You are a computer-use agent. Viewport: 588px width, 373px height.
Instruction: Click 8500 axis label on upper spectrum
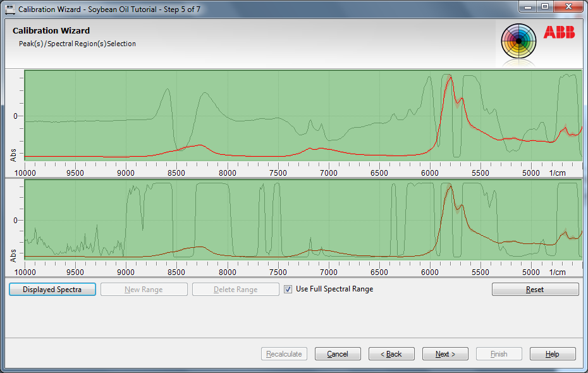(176, 173)
